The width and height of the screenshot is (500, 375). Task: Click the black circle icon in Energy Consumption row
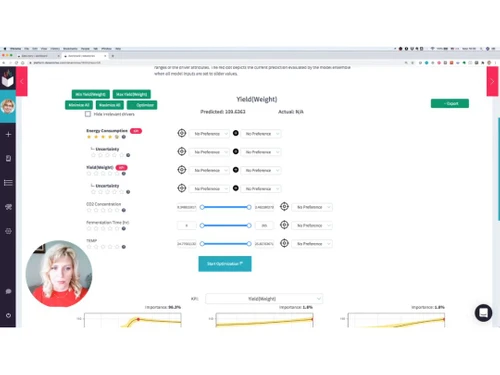point(236,133)
